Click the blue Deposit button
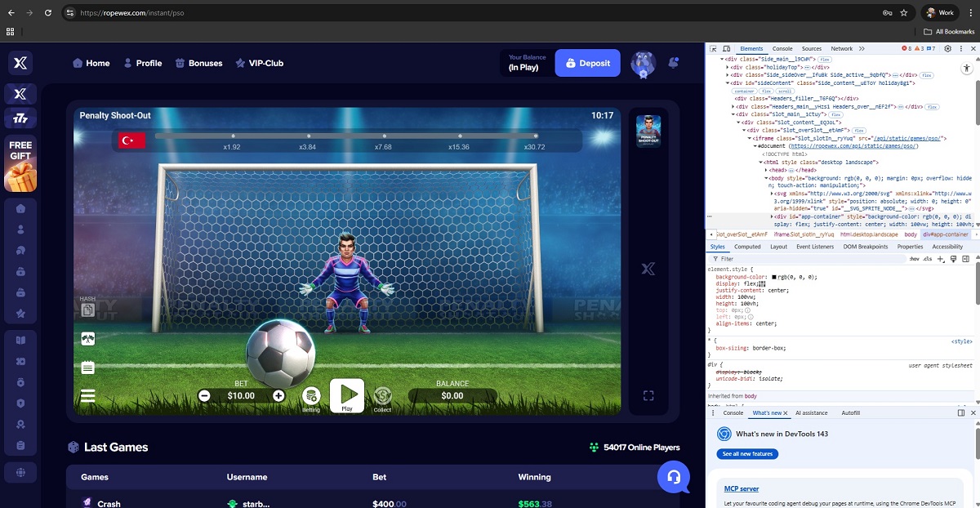Screen dimensions: 980x508 (587, 63)
